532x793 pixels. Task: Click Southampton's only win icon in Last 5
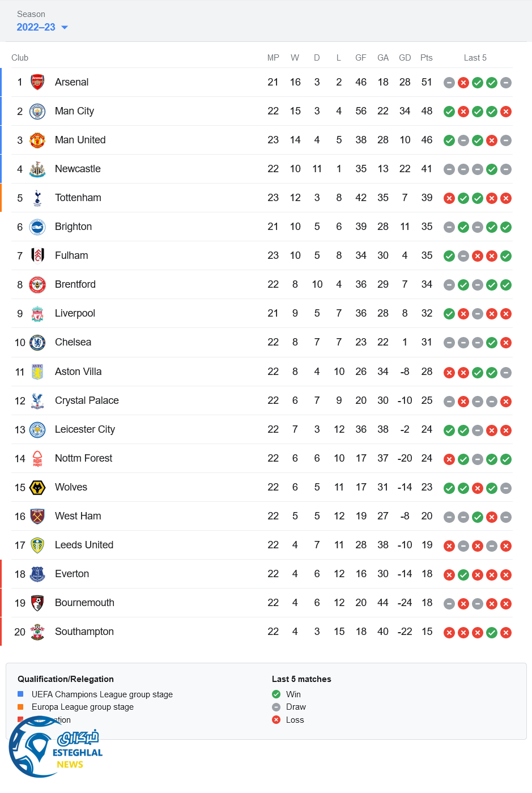[x=492, y=633]
